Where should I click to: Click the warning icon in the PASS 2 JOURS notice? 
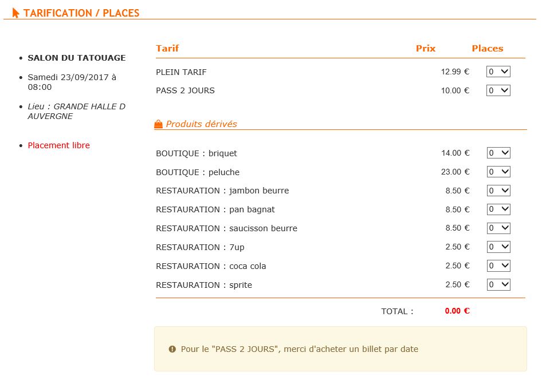point(172,349)
